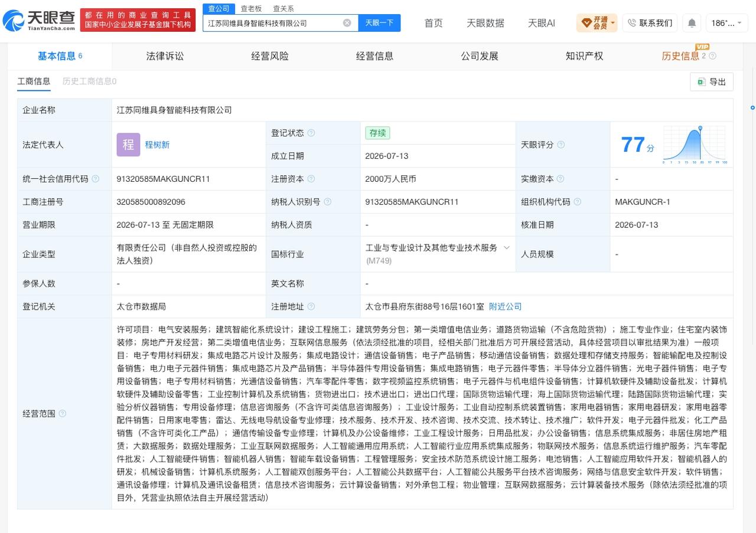
Task: Open help icon beside 组织机构代码
Action: pyautogui.click(x=577, y=202)
